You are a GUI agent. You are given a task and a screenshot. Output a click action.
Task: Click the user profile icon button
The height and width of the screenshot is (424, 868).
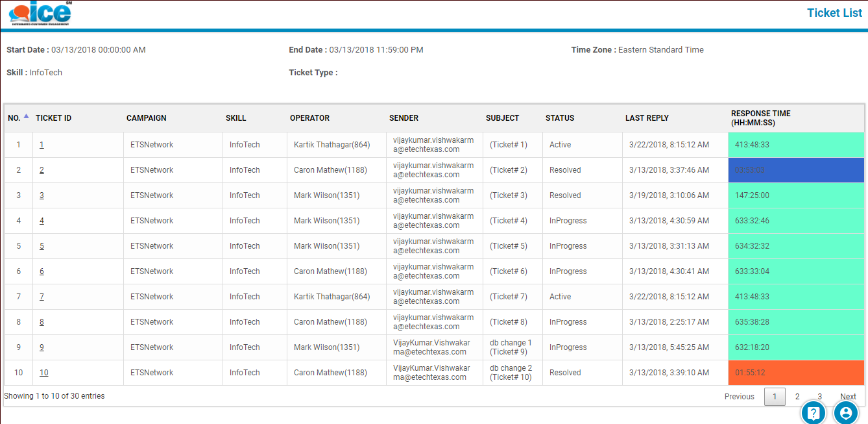click(846, 412)
